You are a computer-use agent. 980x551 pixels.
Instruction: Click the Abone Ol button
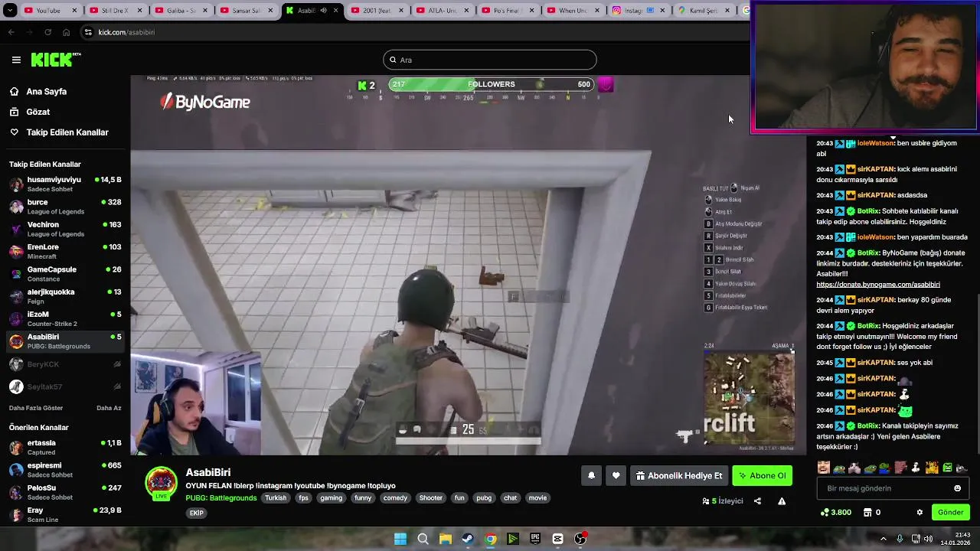point(762,475)
